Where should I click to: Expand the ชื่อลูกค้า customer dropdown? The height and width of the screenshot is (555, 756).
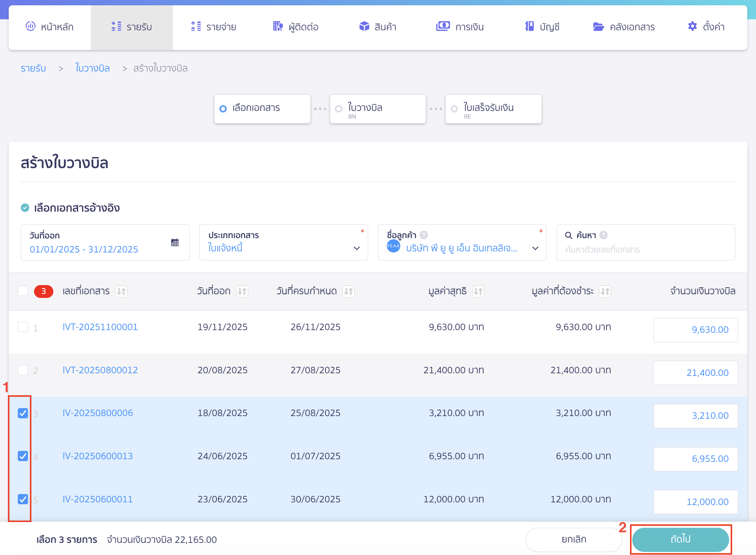click(535, 248)
